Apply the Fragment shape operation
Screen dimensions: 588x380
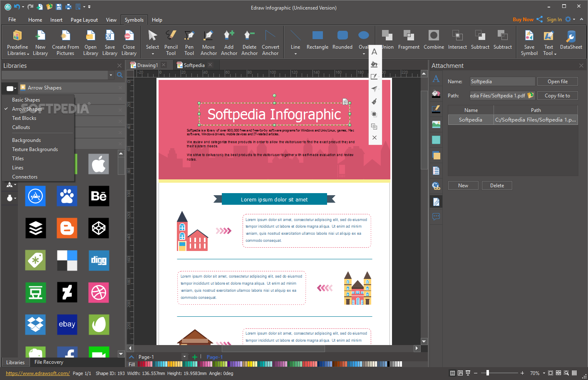point(409,40)
